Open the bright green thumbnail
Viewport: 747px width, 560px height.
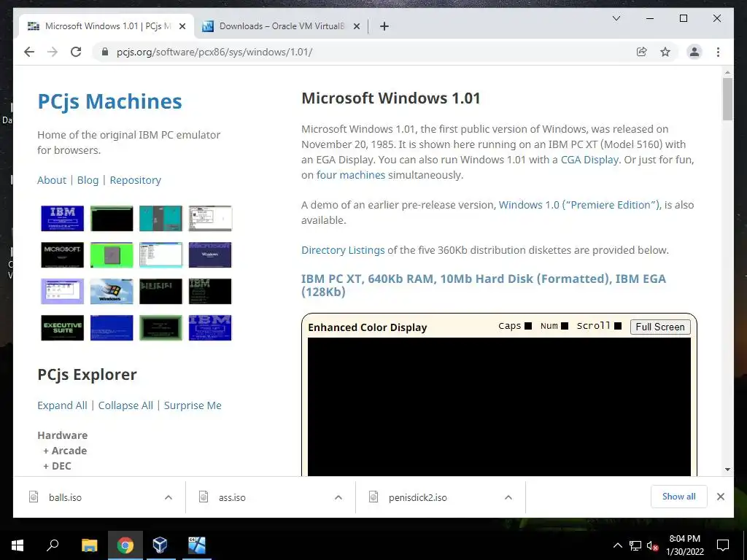[112, 254]
